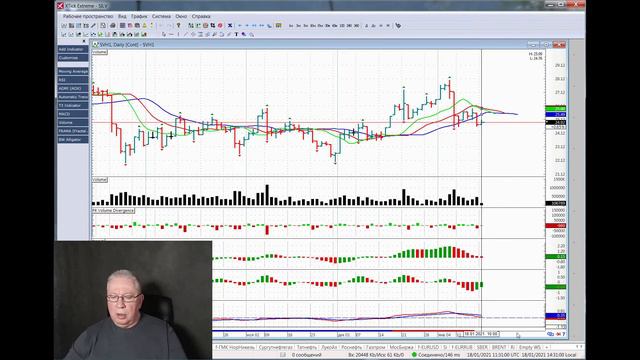Add the RSI indicator
Viewport: 640px width, 360px height.
tap(73, 80)
